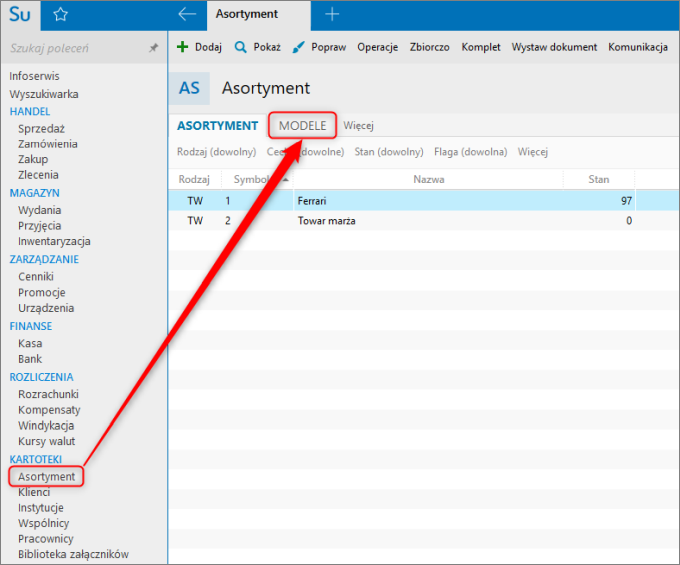Open Pracownicy module
The height and width of the screenshot is (565, 680).
coord(46,539)
